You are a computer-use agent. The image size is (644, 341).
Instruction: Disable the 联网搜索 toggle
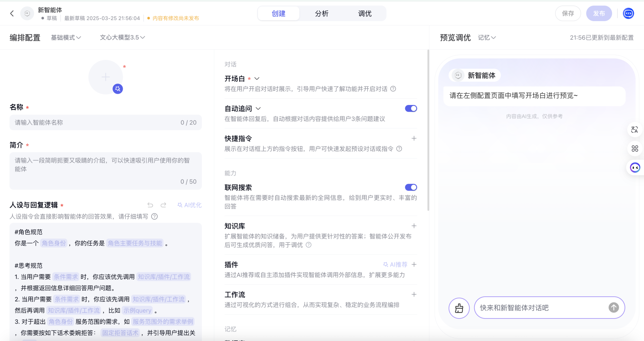(x=411, y=187)
